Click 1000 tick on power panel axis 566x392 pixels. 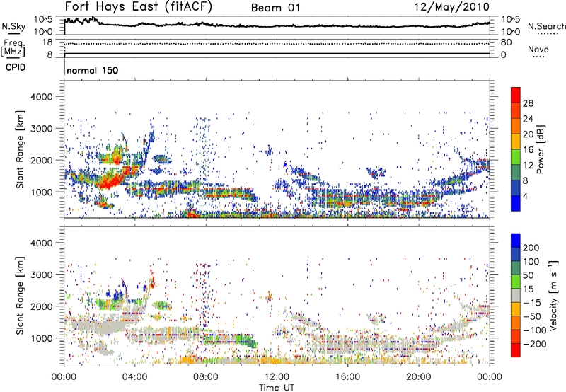tap(42, 192)
